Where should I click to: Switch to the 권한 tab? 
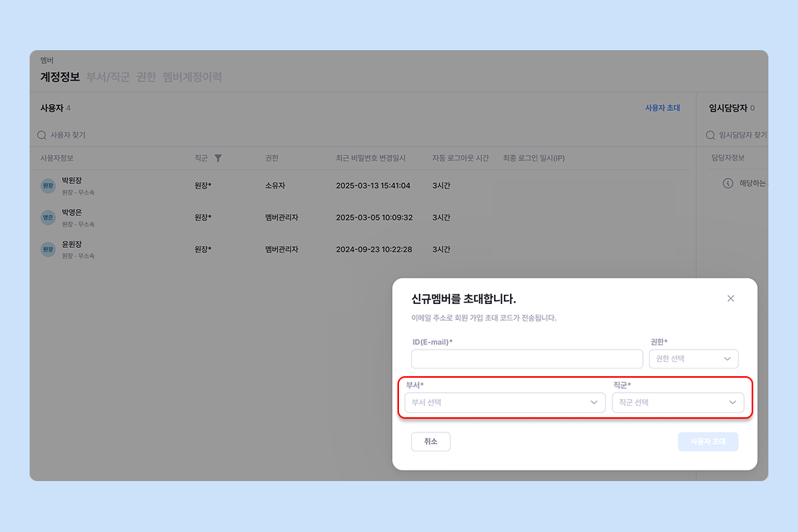[x=146, y=77]
